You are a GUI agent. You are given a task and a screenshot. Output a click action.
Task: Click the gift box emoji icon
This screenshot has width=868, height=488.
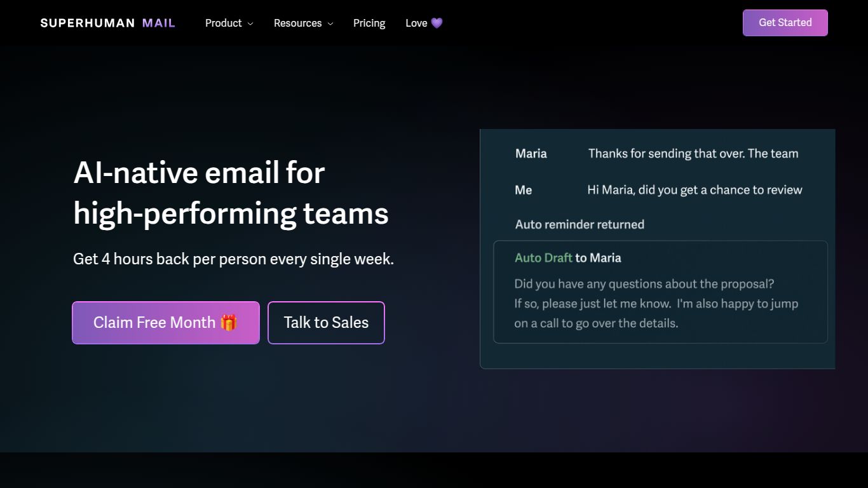tap(229, 322)
